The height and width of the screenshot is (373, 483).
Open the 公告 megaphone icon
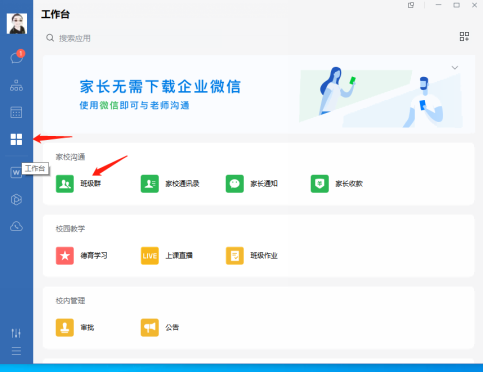(150, 328)
